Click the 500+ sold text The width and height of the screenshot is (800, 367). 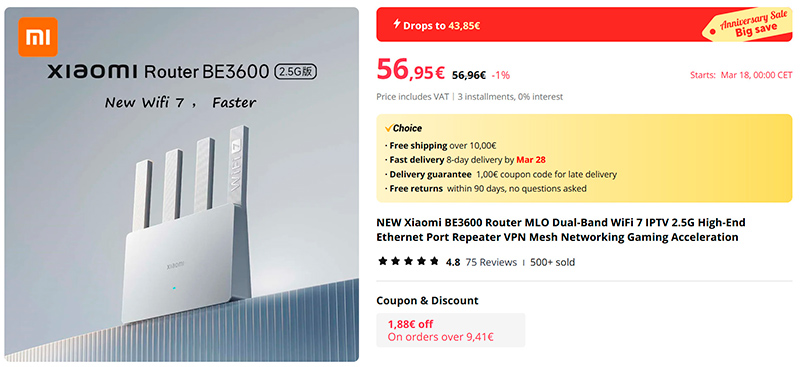553,262
